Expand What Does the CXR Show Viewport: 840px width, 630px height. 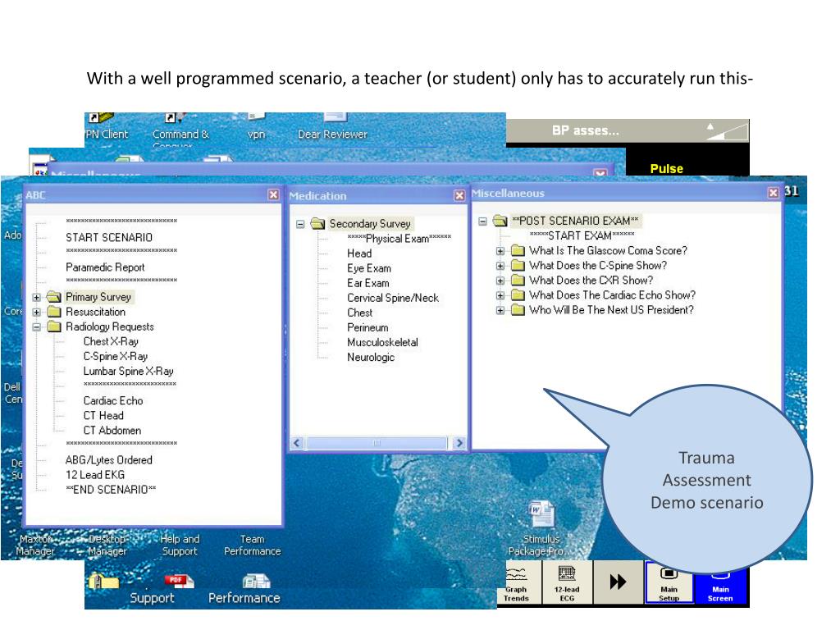click(x=500, y=281)
